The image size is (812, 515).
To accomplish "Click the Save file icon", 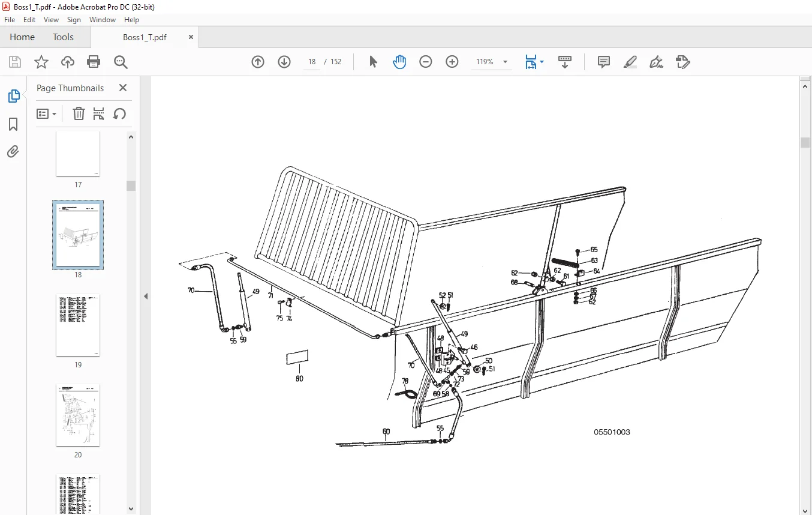I will coord(15,62).
